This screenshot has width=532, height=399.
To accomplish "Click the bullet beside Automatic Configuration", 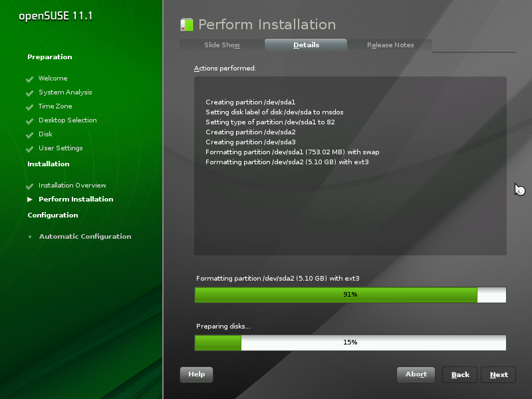I will point(30,237).
